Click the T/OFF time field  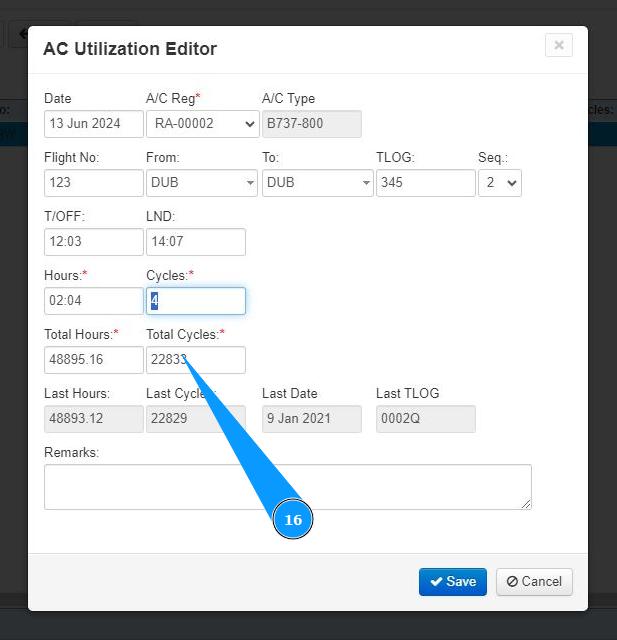pos(94,242)
